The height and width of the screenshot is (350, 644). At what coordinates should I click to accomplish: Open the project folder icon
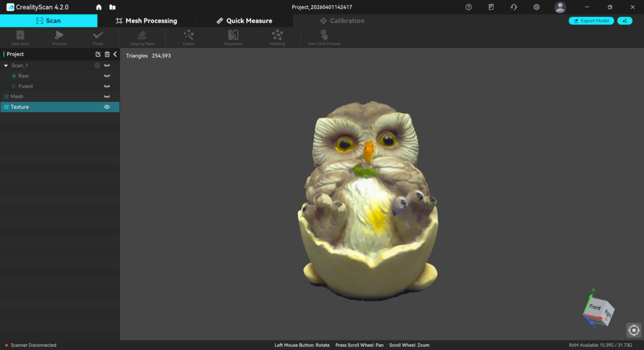(x=113, y=7)
